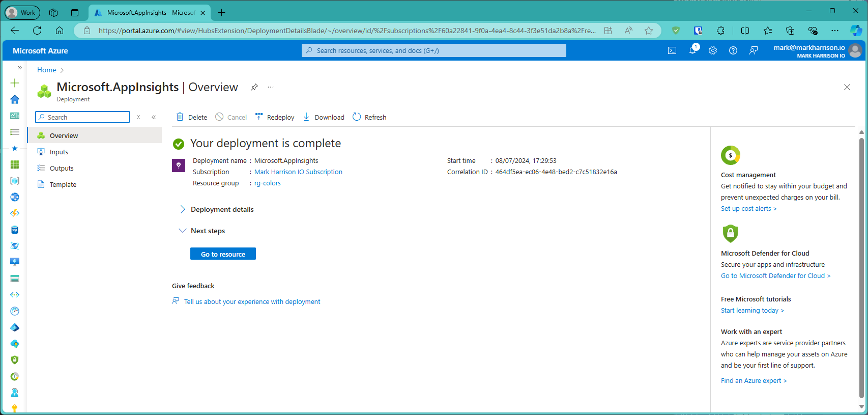Open the notifications bell
Viewport: 868px width, 415px height.
[692, 50]
